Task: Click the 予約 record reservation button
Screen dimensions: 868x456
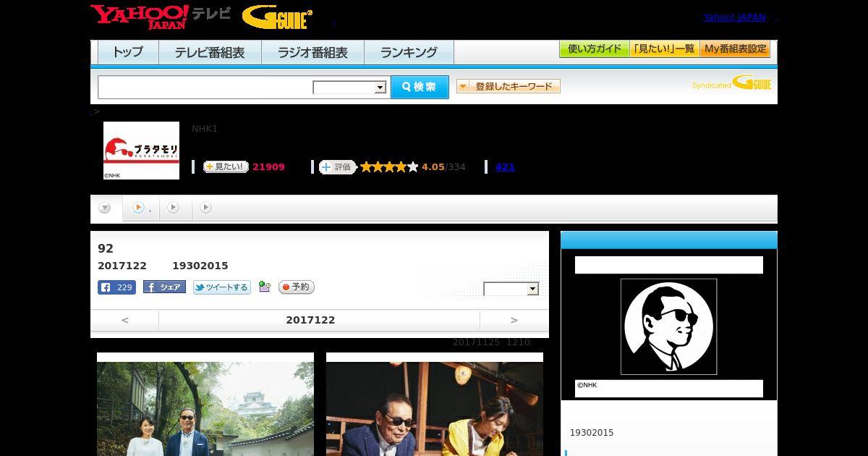Action: (x=297, y=287)
